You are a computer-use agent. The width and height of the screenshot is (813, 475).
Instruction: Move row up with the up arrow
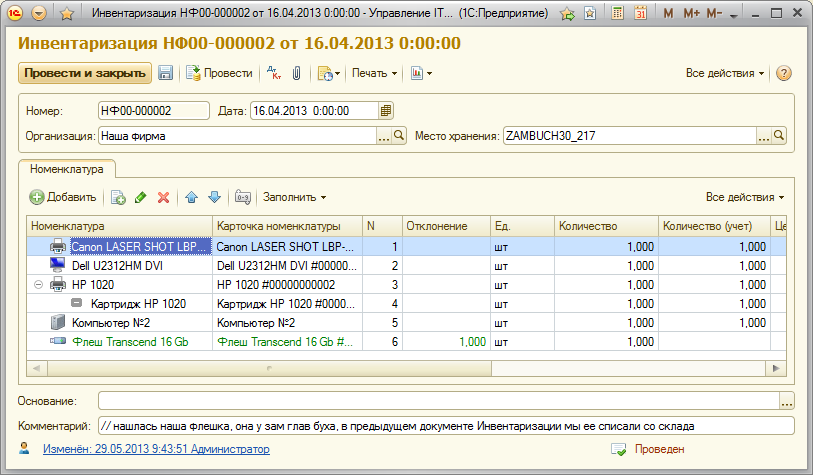[x=192, y=197]
